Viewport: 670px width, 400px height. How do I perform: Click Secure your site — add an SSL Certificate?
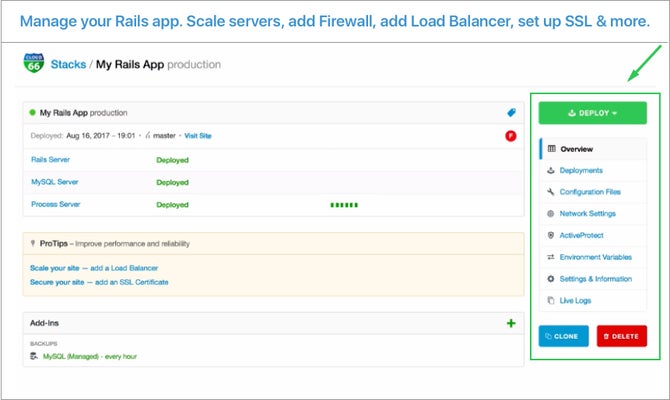(x=99, y=282)
